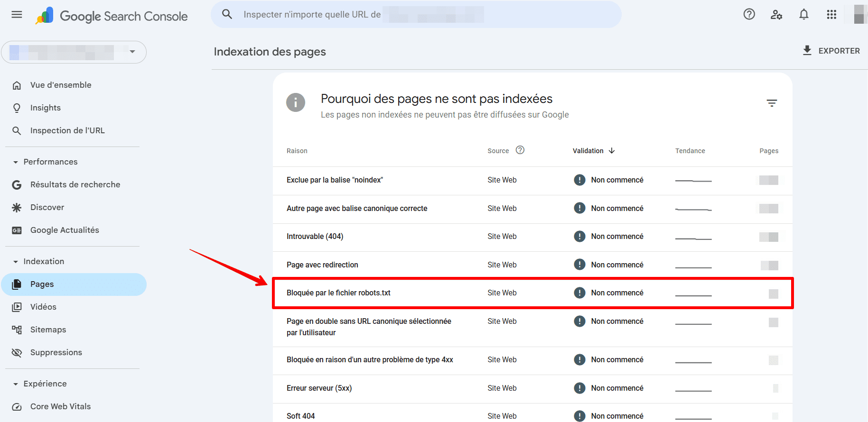Open the help question-mark icon
868x422 pixels.
pos(749,14)
